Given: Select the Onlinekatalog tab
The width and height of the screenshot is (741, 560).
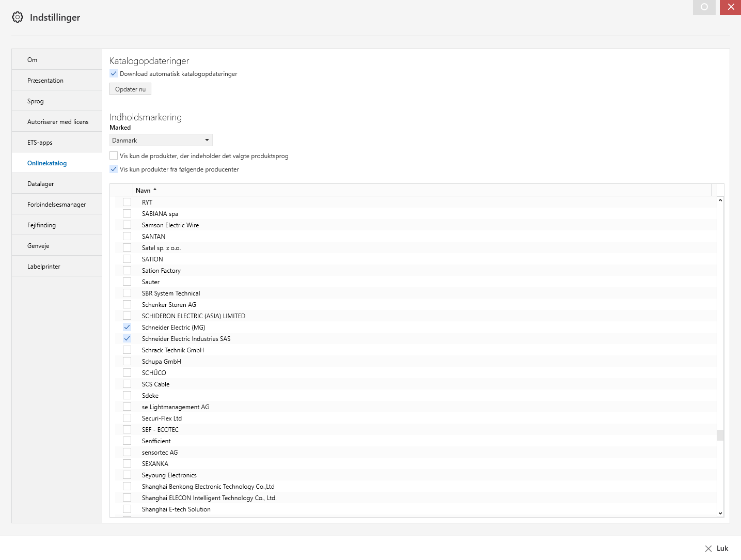Looking at the screenshot, I should [x=57, y=163].
